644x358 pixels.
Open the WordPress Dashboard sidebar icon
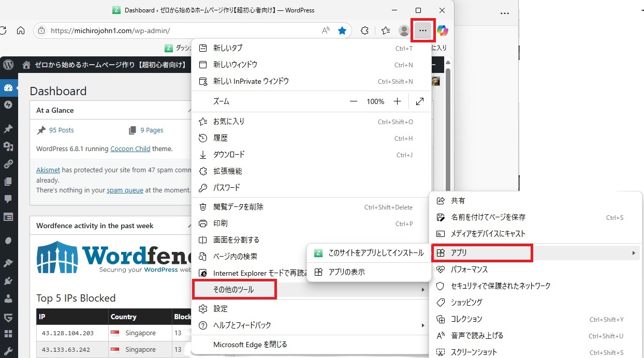point(8,87)
